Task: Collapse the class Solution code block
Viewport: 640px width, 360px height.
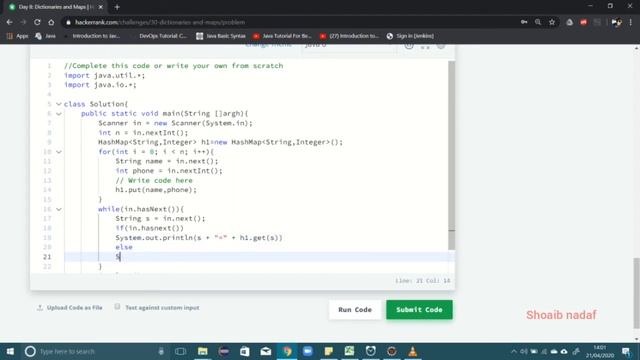Action: click(x=59, y=104)
